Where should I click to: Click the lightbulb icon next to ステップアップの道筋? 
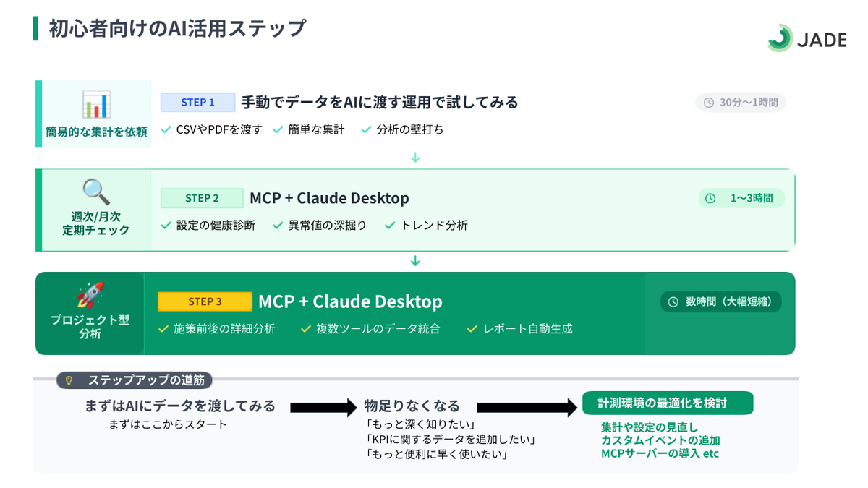pos(69,380)
